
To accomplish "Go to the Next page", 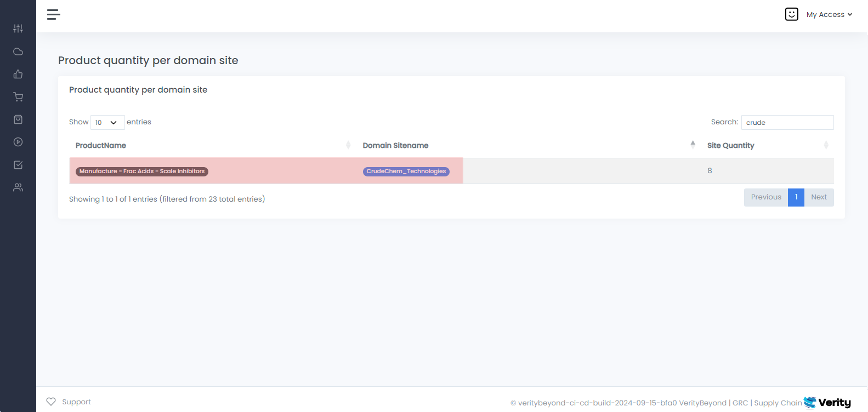I will click(819, 197).
